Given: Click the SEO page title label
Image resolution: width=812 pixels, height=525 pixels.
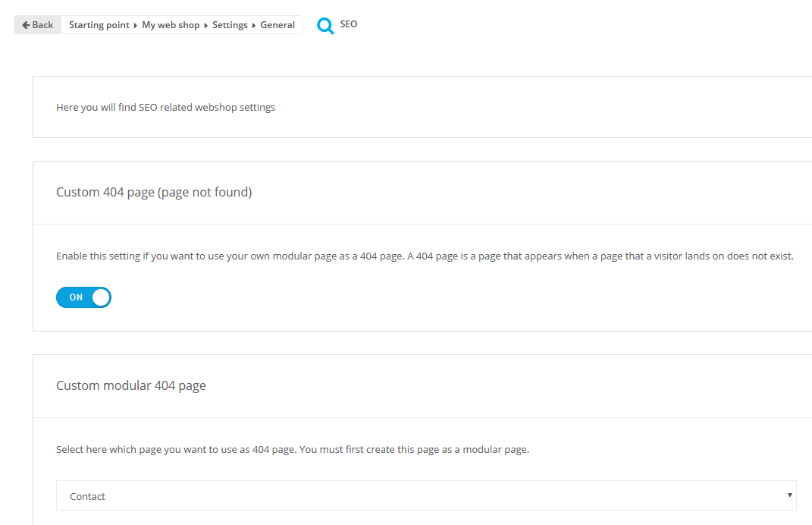Looking at the screenshot, I should [349, 24].
